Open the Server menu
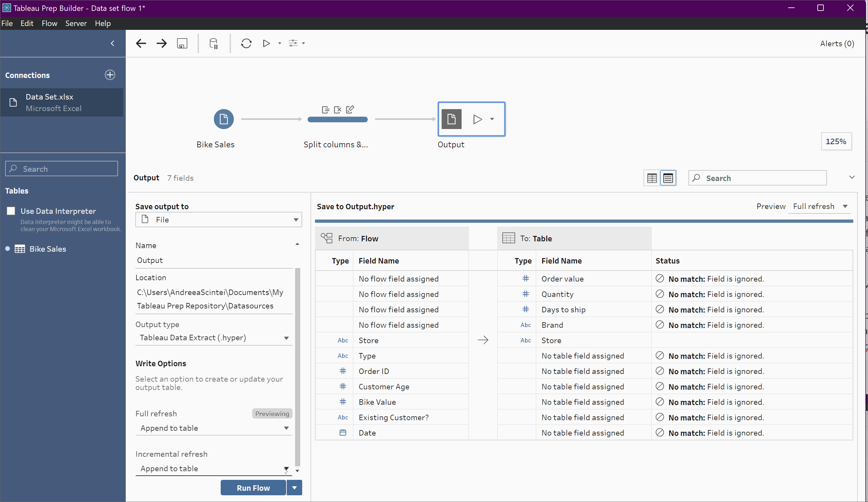The width and height of the screenshot is (868, 502). click(76, 23)
